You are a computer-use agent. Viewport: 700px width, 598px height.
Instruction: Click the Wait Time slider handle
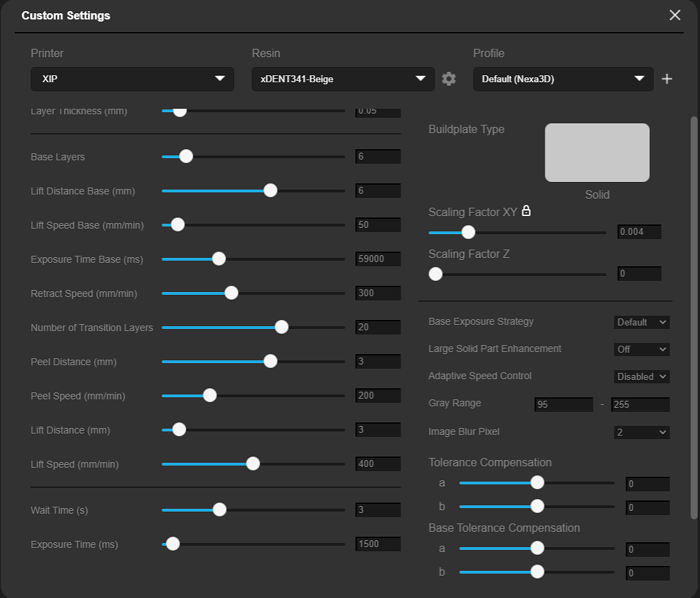[x=219, y=509]
